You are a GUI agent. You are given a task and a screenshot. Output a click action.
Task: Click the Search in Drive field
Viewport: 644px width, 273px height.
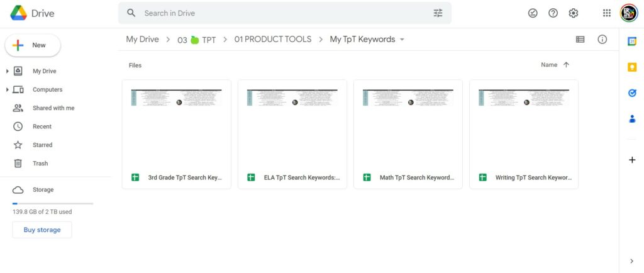(x=285, y=13)
